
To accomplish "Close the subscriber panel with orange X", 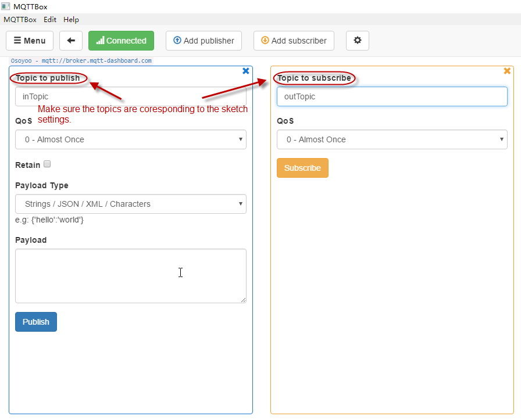I will click(507, 71).
